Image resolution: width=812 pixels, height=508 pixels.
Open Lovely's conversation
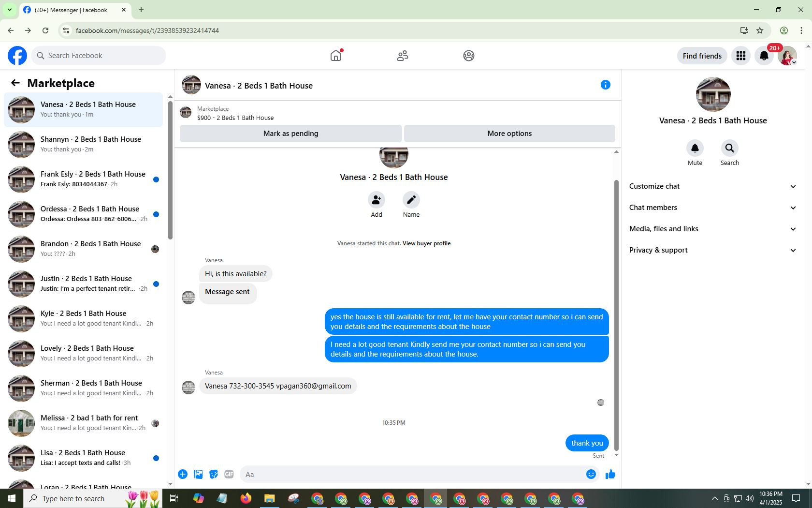click(83, 353)
